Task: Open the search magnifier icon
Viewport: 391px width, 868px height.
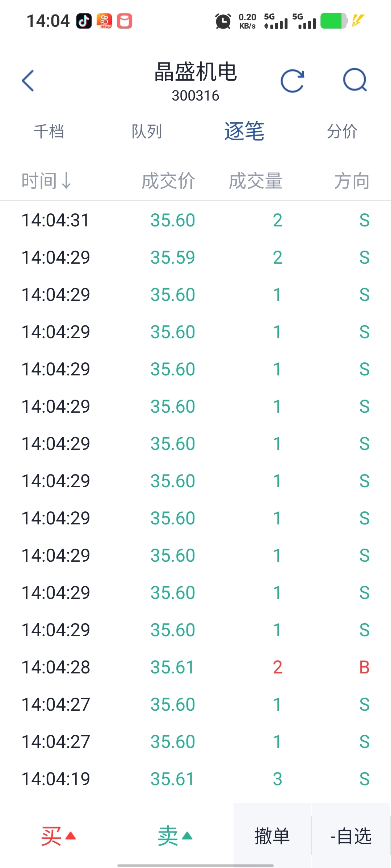Action: [x=355, y=80]
